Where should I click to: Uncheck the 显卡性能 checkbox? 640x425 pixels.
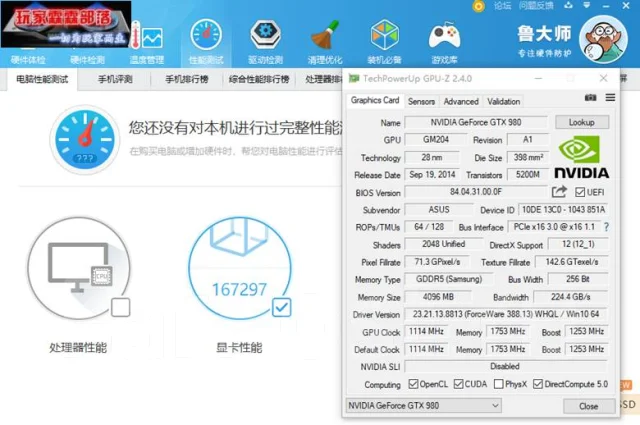pyautogui.click(x=282, y=307)
